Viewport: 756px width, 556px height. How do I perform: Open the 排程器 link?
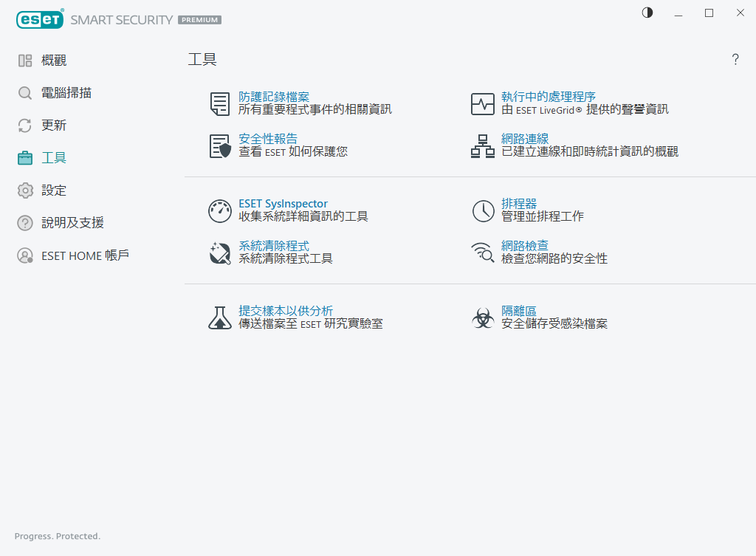click(519, 204)
